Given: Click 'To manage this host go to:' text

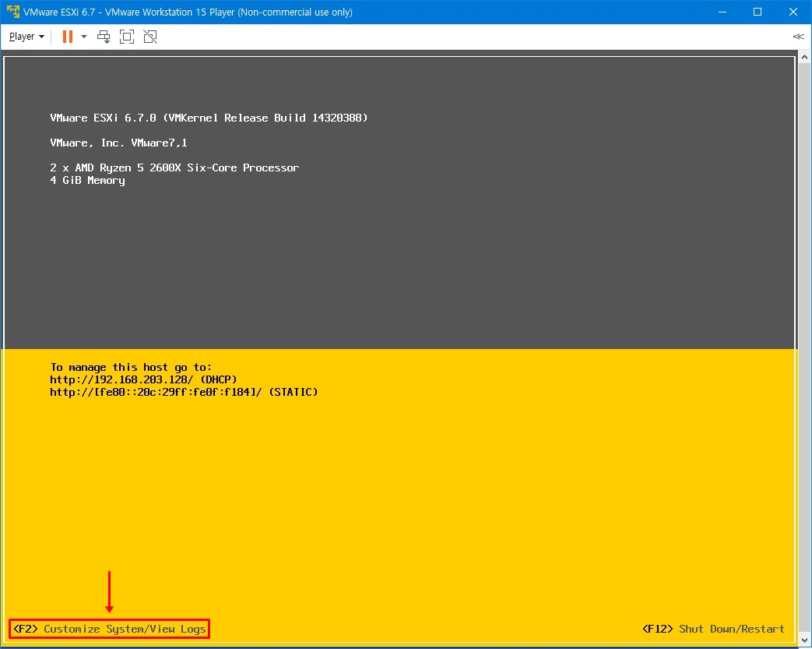Looking at the screenshot, I should pos(131,367).
